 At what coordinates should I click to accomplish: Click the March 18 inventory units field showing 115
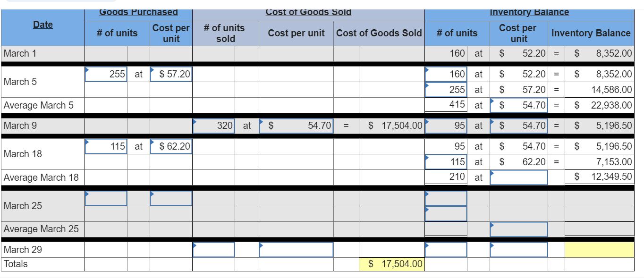point(446,162)
